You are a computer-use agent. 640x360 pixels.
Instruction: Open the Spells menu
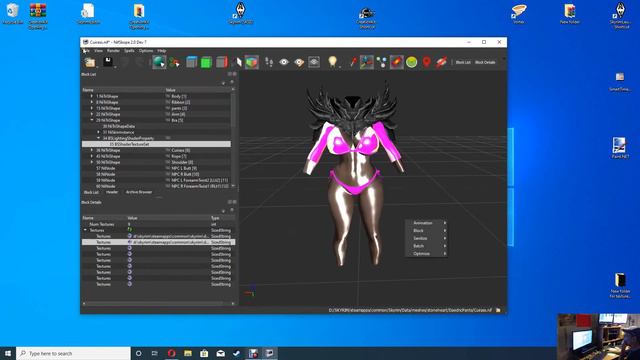129,51
